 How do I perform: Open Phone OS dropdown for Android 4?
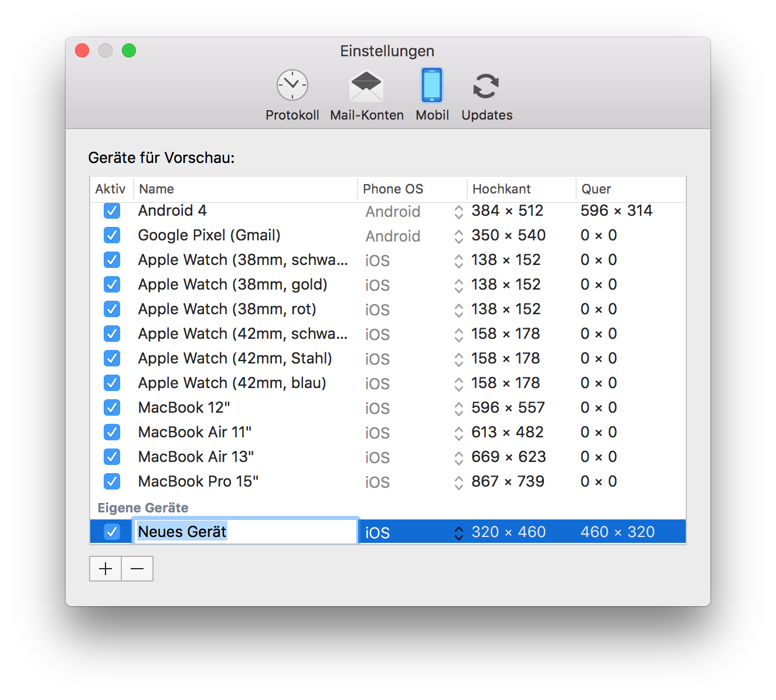click(414, 212)
